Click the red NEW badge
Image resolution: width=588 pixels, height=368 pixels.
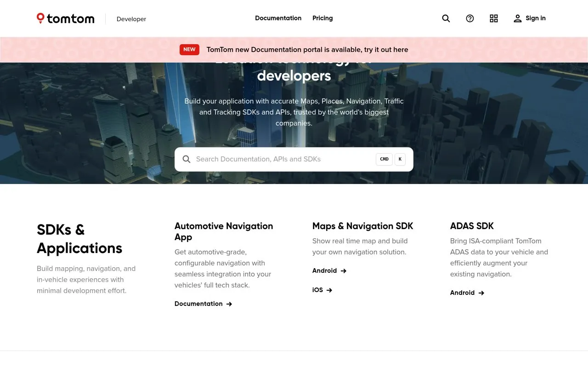pyautogui.click(x=189, y=50)
